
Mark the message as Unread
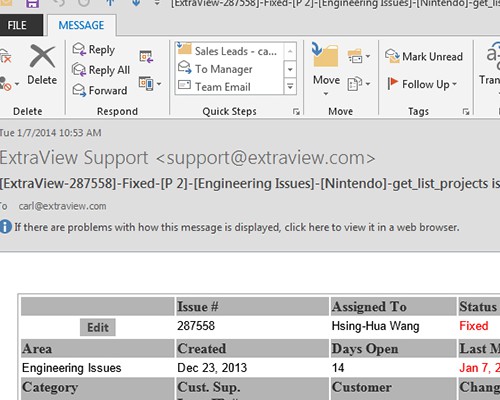click(x=424, y=56)
